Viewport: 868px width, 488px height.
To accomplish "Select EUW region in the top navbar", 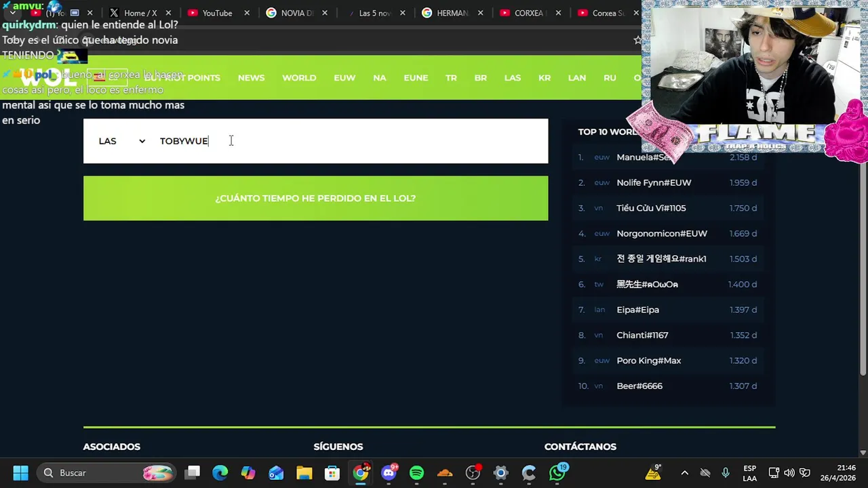I will pyautogui.click(x=344, y=78).
